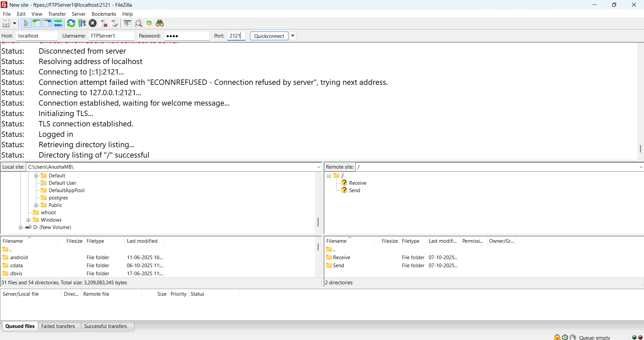
Task: Open the Transfer menu
Action: coord(57,14)
